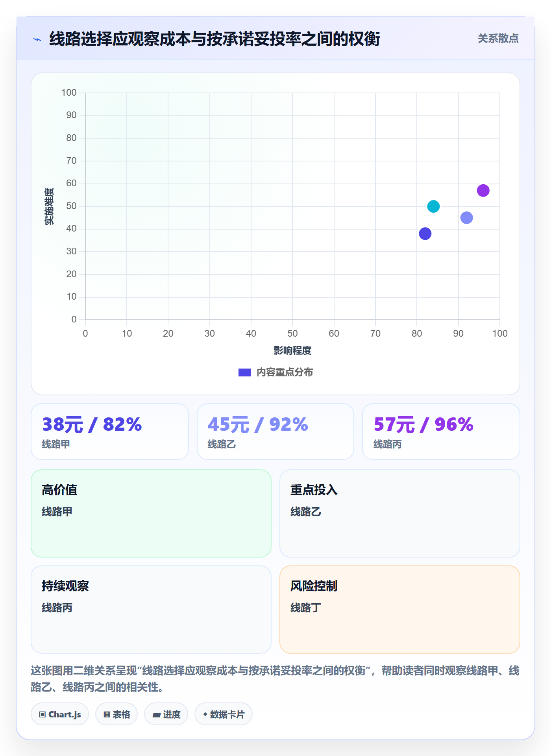Image resolution: width=551 pixels, height=756 pixels.
Task: Click the 数据卡片 tag chip
Action: [x=224, y=714]
